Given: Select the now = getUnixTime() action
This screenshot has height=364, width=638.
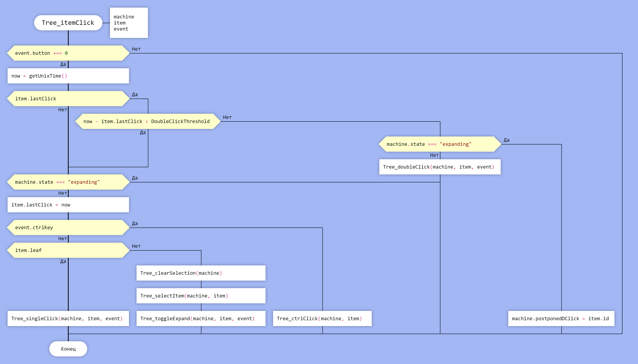Looking at the screenshot, I should [68, 76].
